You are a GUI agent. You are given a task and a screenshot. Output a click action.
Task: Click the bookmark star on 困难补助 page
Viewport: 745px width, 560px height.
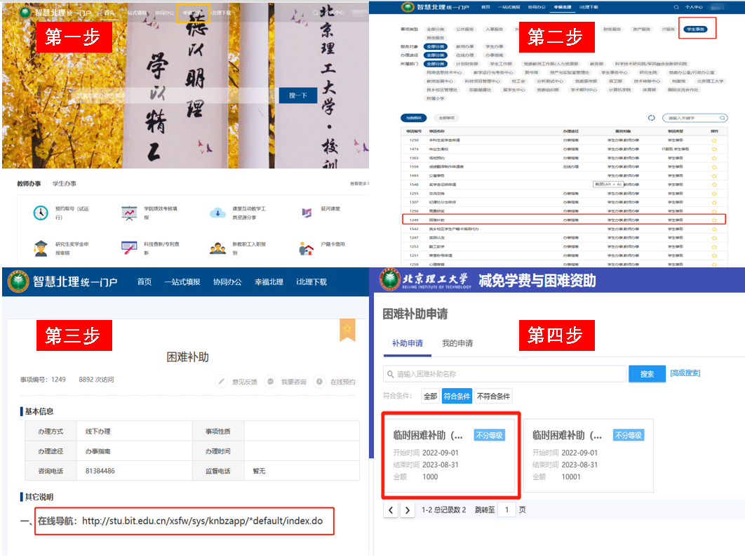point(347,329)
